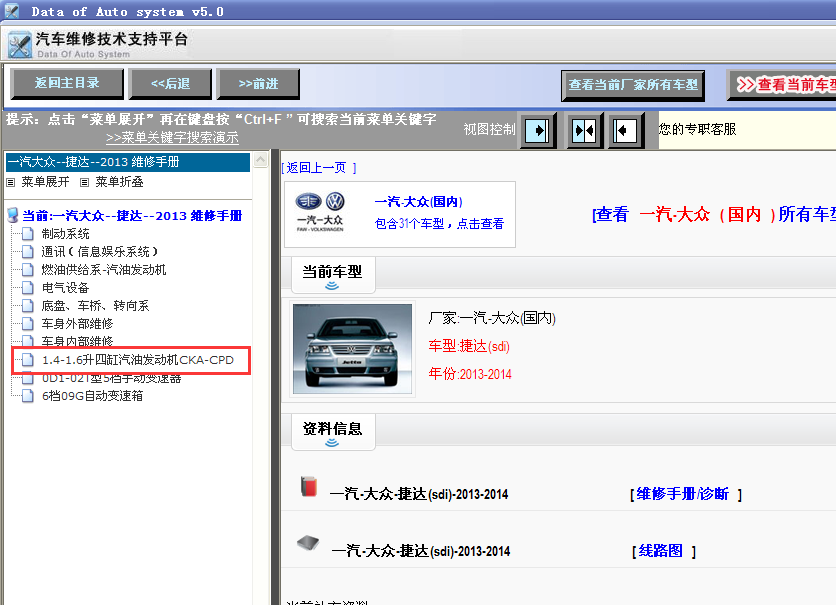Screen dimensions: 836x605
Task: Click the page icon beside 底盘、车桥、转向系
Action: [28, 306]
